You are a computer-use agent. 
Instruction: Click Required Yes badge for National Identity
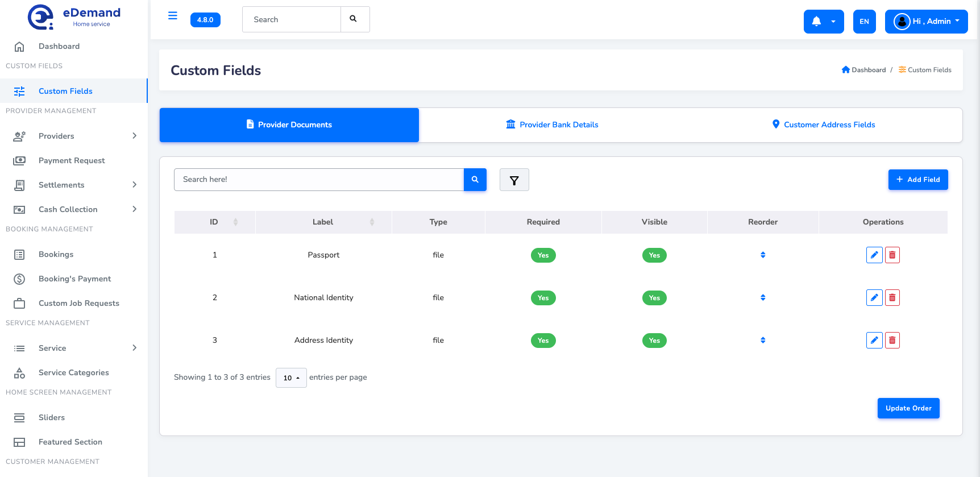pos(543,298)
